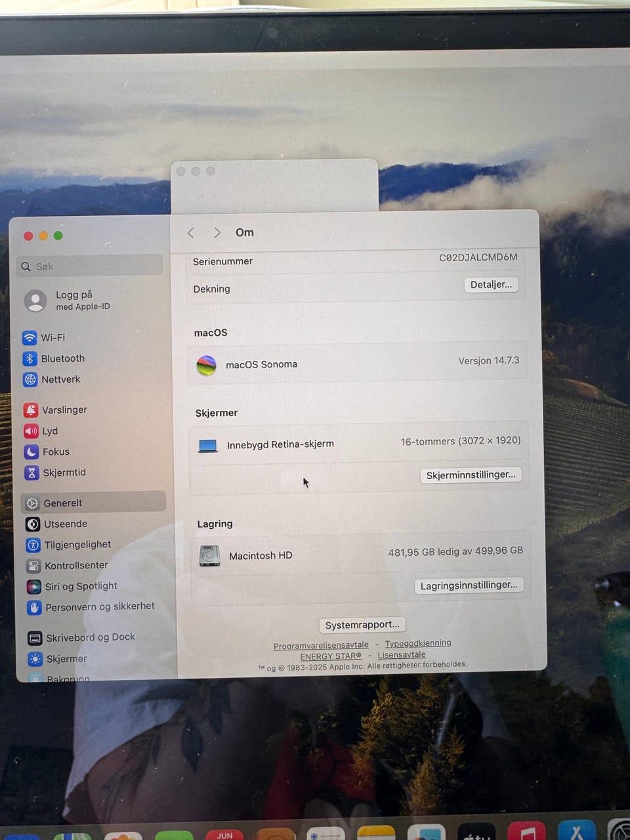This screenshot has height=840, width=630.
Task: Select Skrivebord og Dock in the sidebar
Action: point(82,637)
